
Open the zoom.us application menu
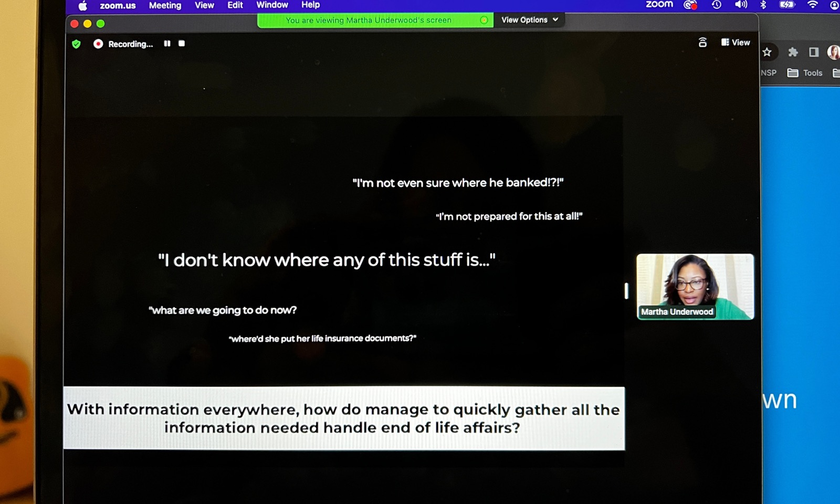coord(118,6)
